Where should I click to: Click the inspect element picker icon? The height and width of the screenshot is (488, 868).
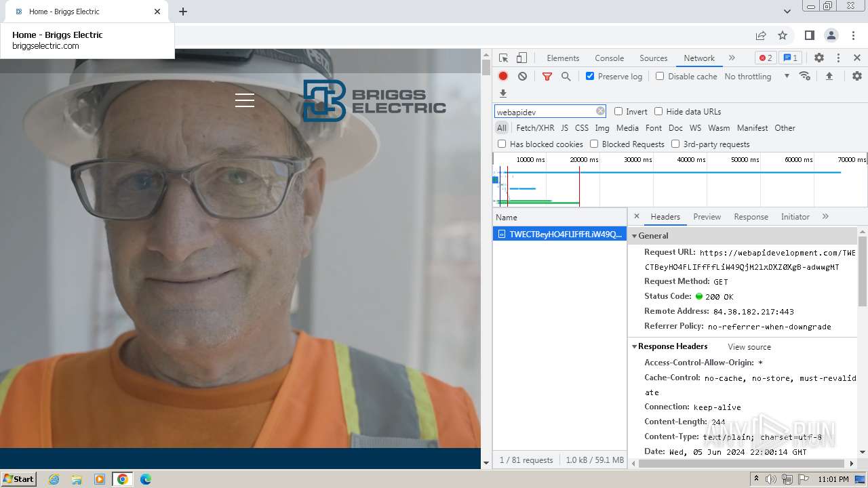pos(503,58)
